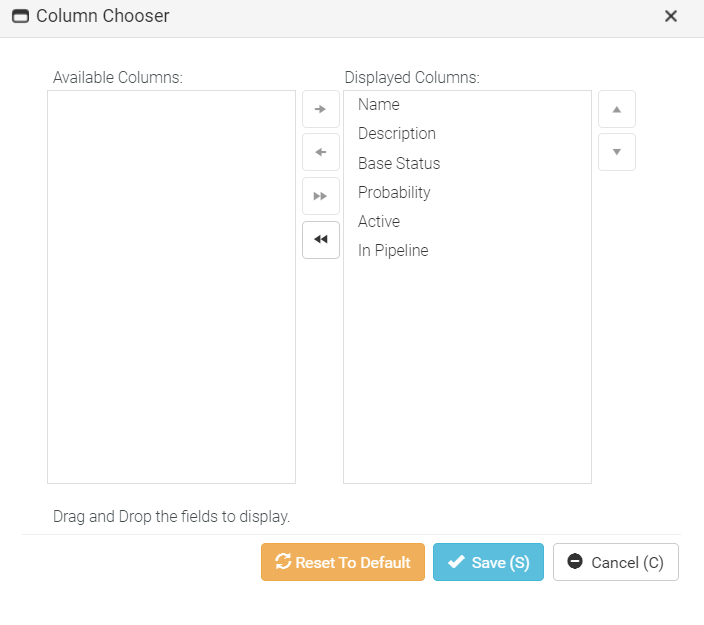704x625 pixels.
Task: Cancel the column changes
Action: (615, 562)
